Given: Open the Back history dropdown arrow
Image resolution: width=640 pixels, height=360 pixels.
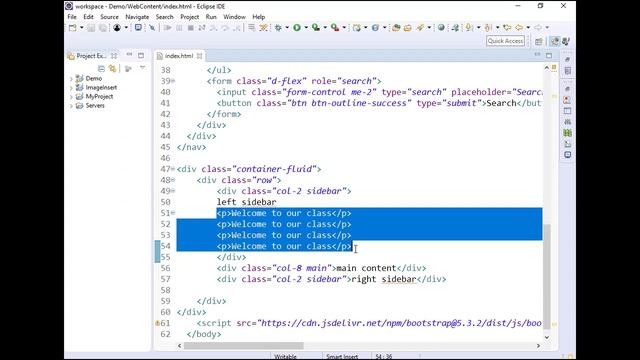Looking at the screenshot, I should [x=528, y=28].
